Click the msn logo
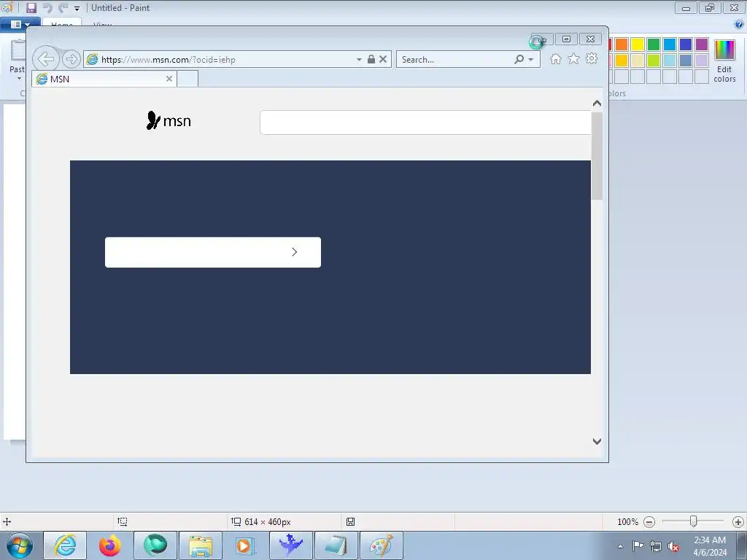The height and width of the screenshot is (560, 747). pyautogui.click(x=169, y=121)
